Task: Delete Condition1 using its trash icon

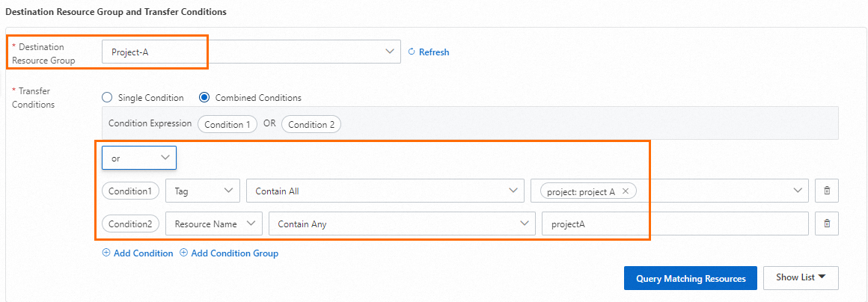Action: pos(827,191)
